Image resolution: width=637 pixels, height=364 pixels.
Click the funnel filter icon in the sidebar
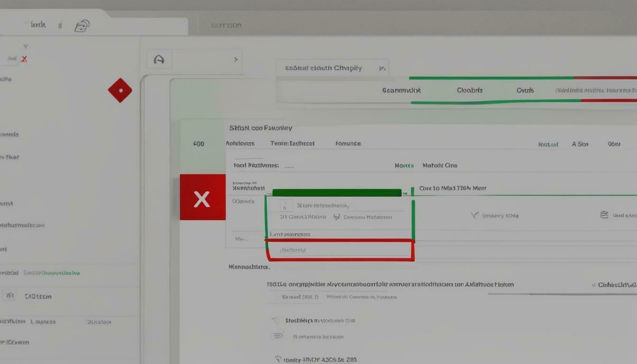[x=25, y=46]
